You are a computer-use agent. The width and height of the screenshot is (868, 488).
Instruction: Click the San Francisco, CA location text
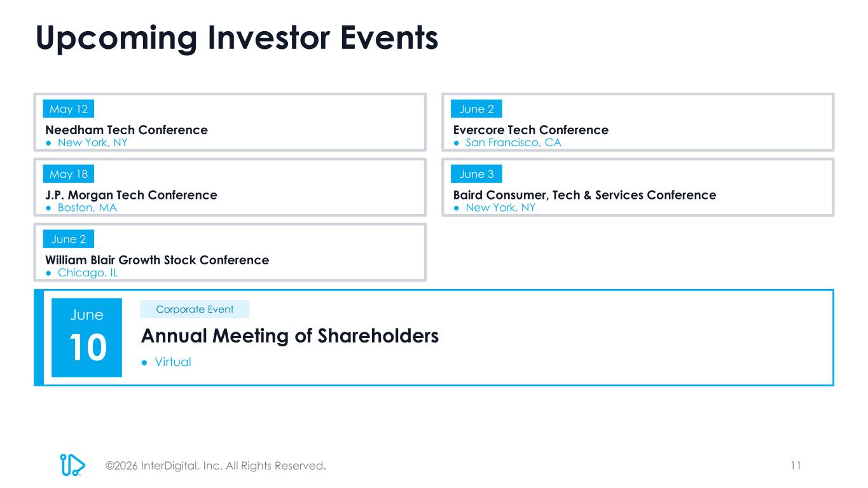[513, 143]
